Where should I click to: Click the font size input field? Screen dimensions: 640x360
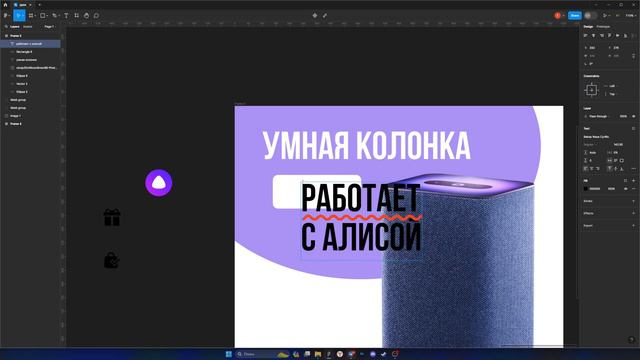(x=618, y=144)
